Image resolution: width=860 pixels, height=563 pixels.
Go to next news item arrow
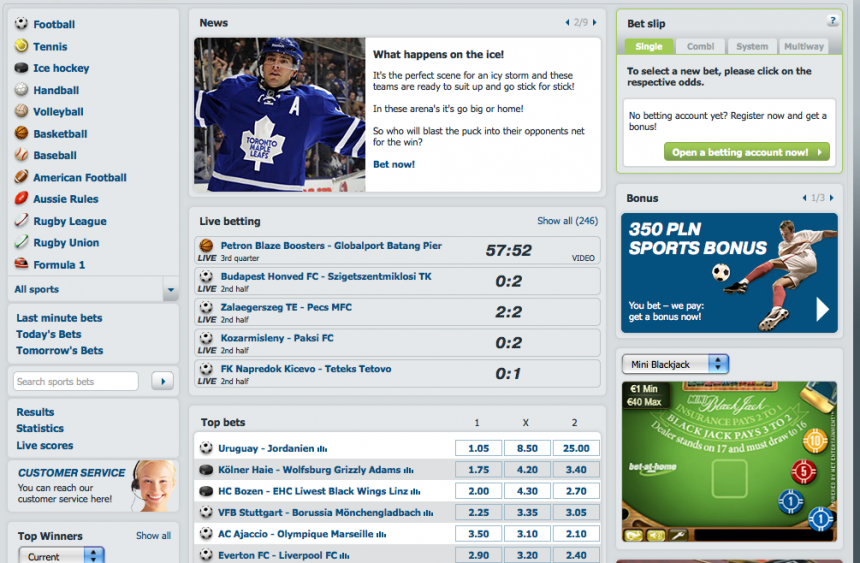pos(595,22)
